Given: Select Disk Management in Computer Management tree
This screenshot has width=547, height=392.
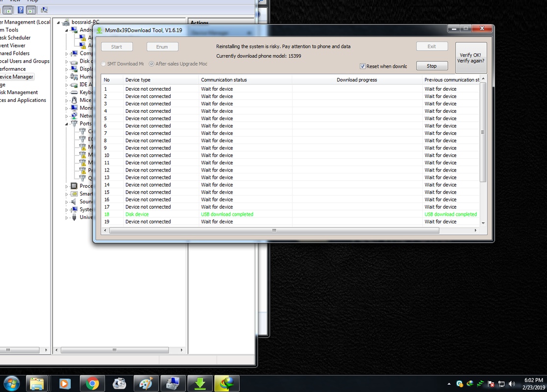Looking at the screenshot, I should coord(19,92).
